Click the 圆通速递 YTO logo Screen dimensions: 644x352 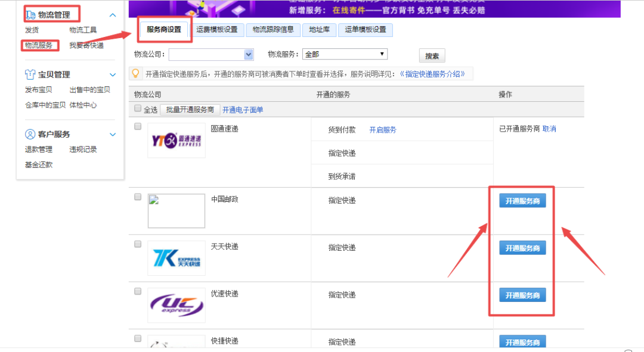click(176, 141)
